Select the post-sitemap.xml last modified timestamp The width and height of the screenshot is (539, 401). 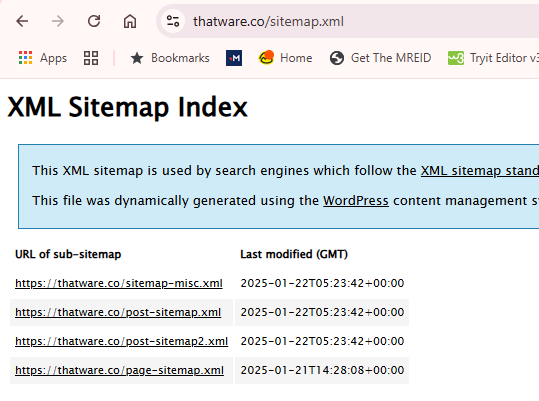[322, 312]
